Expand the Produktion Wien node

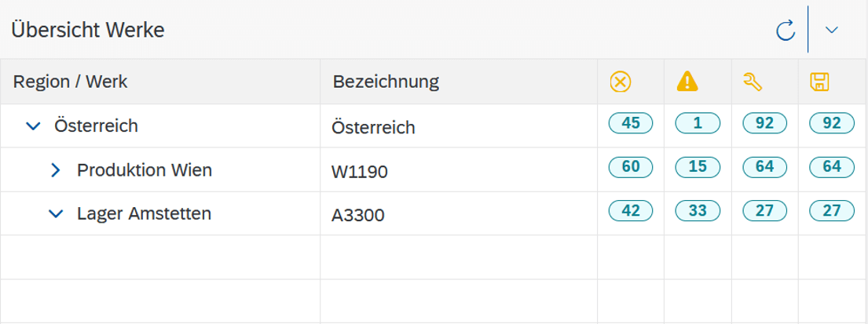coord(55,170)
